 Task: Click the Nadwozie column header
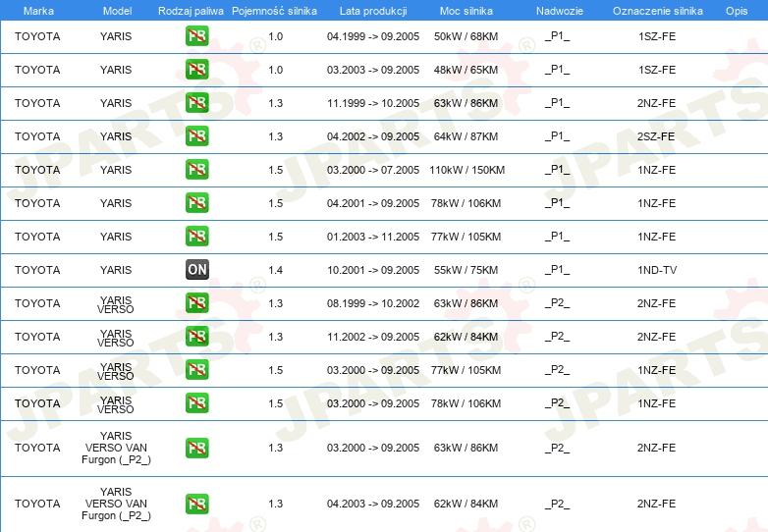click(560, 11)
